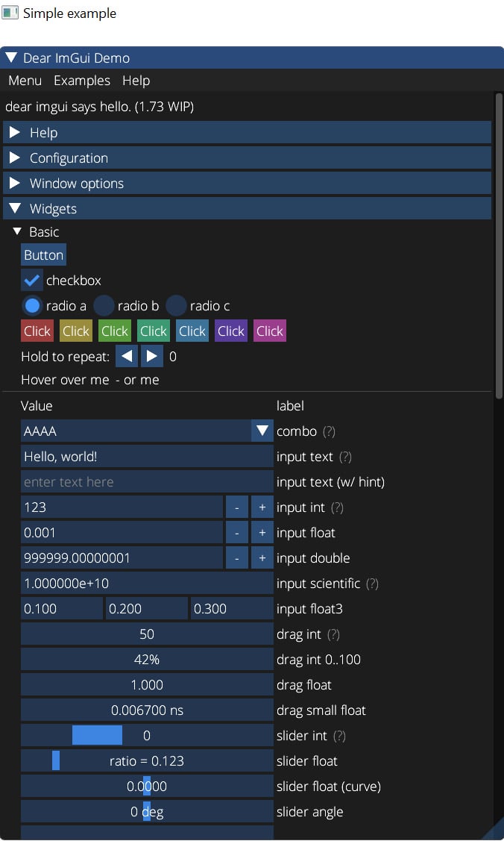
Task: Decrement input int with minus button
Action: pos(237,507)
